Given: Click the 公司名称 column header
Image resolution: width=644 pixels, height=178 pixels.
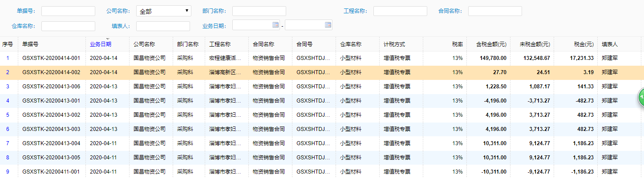Looking at the screenshot, I should click(144, 44).
